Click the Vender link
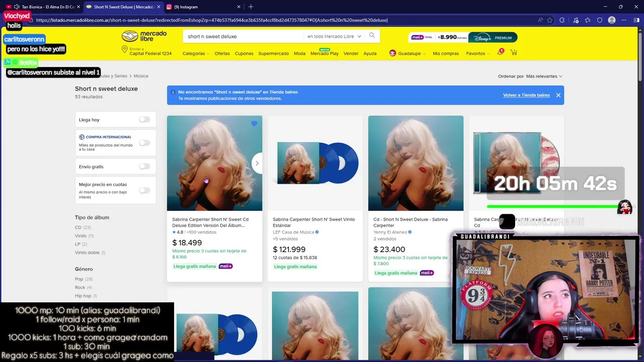Screen dimensions: 644x362 tap(351, 53)
